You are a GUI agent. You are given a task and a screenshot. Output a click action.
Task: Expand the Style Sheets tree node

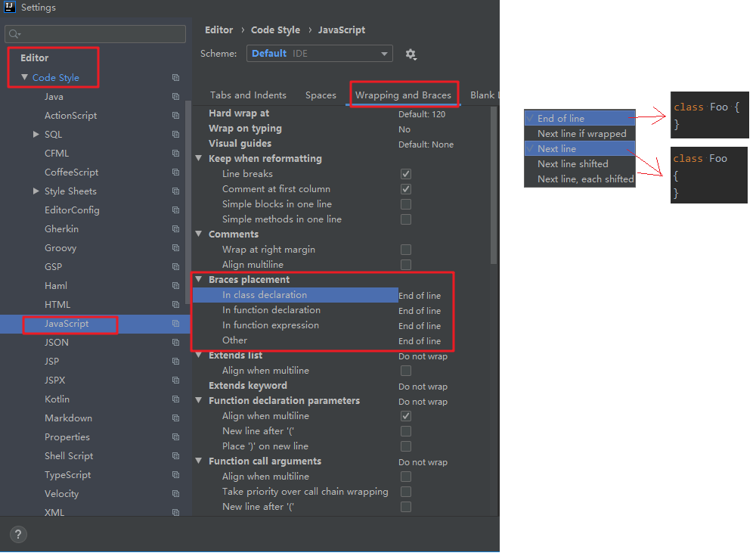point(36,191)
